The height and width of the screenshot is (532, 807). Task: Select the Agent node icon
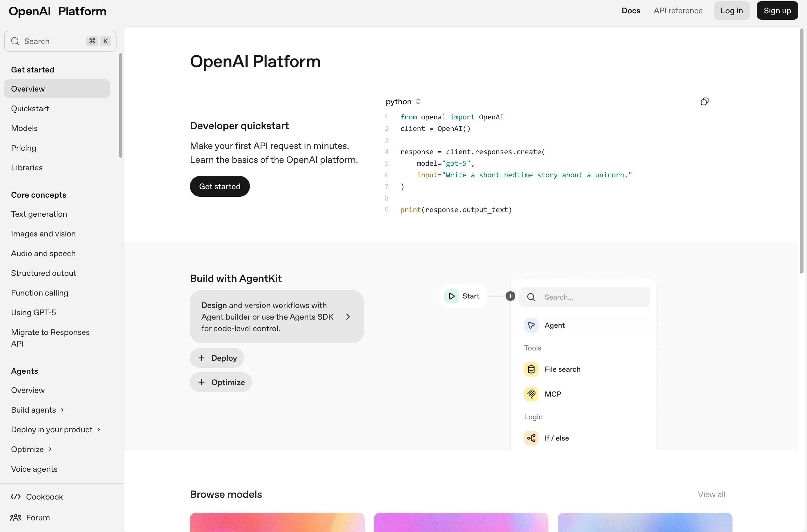pos(531,325)
